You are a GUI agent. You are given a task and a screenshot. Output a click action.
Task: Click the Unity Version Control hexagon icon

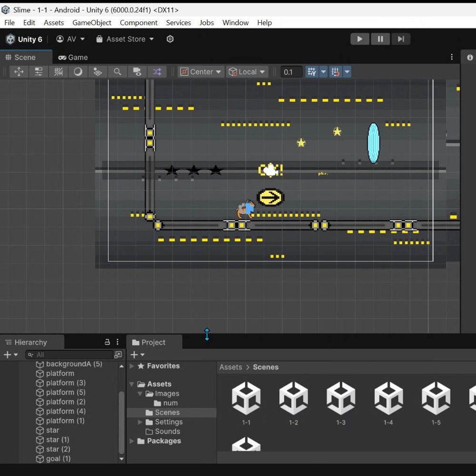[170, 39]
